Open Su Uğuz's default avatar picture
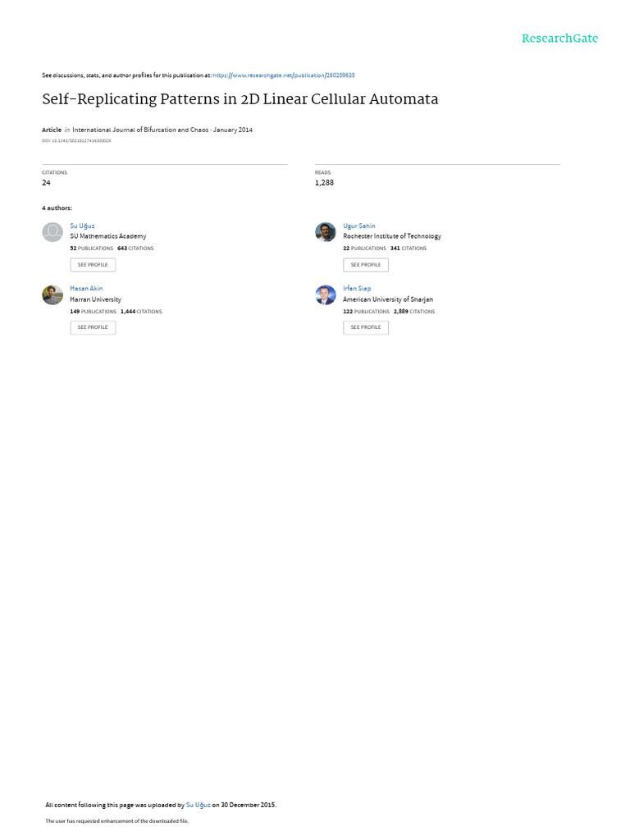 pos(52,232)
